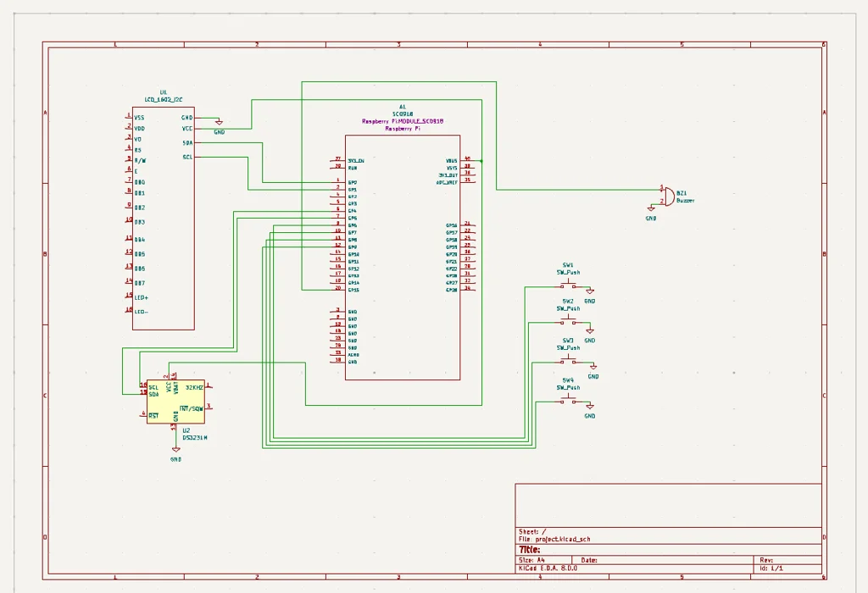Select the SW_Push label under SW2

570,307
